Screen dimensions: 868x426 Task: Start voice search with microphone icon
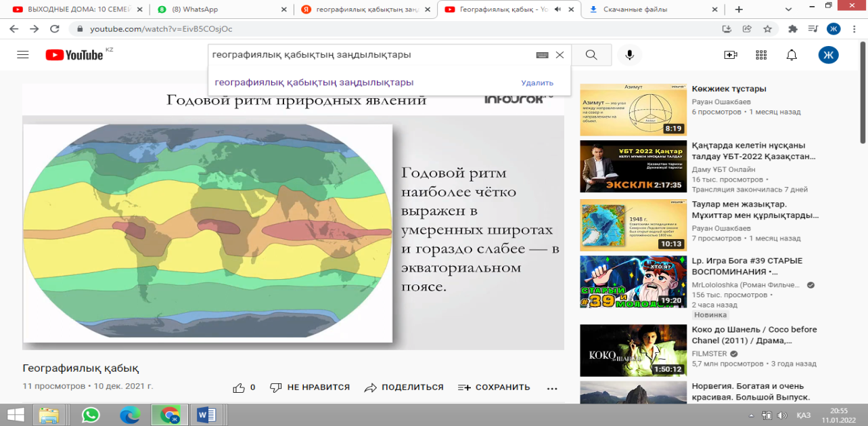(x=630, y=55)
